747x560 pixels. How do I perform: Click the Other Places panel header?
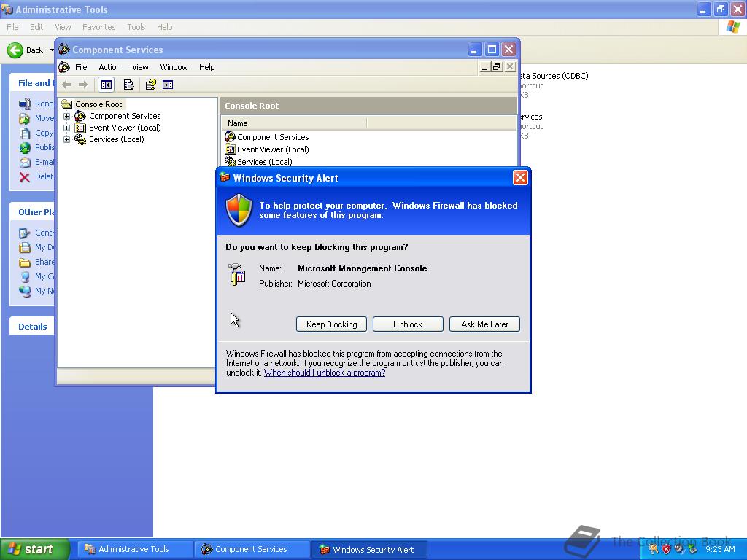pyautogui.click(x=32, y=212)
